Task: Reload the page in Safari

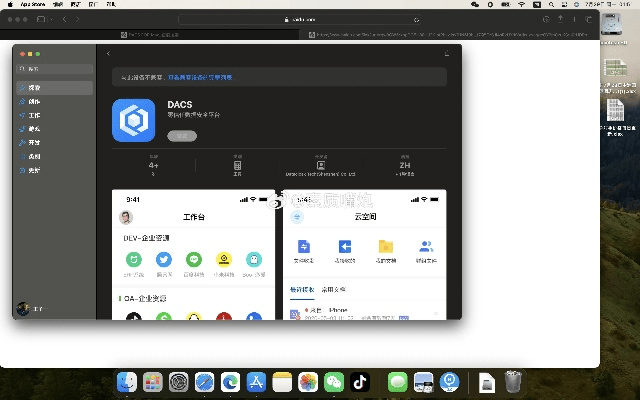Action: point(416,20)
